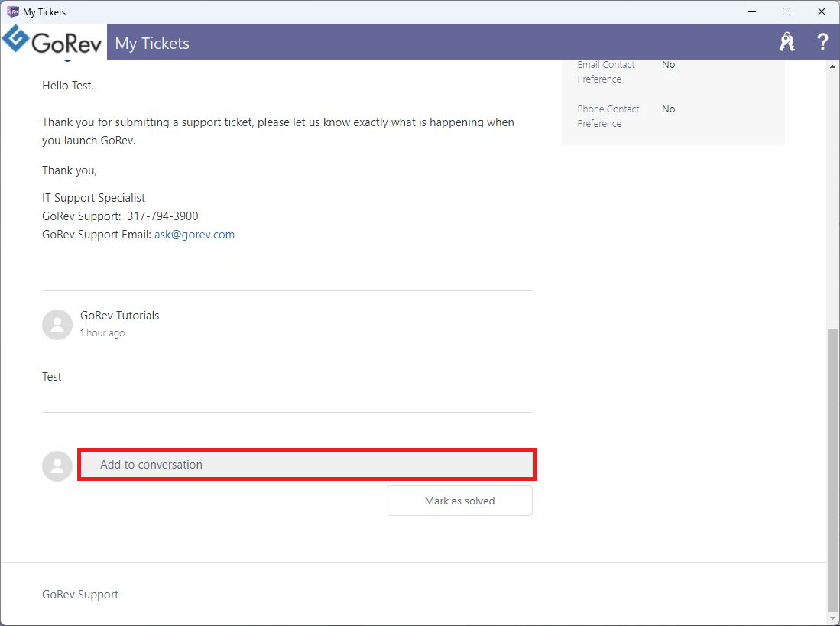Click the 'Test' comment text
The height and width of the screenshot is (626, 840).
(52, 377)
